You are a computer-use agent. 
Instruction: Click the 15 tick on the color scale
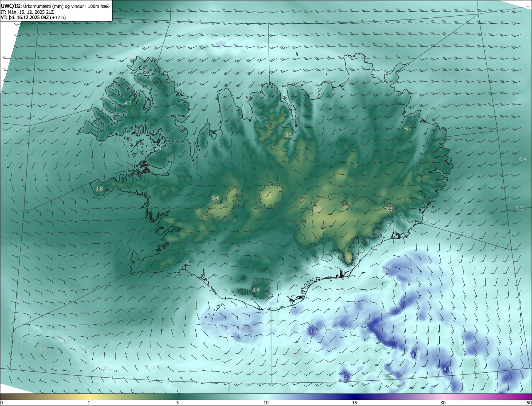click(355, 403)
